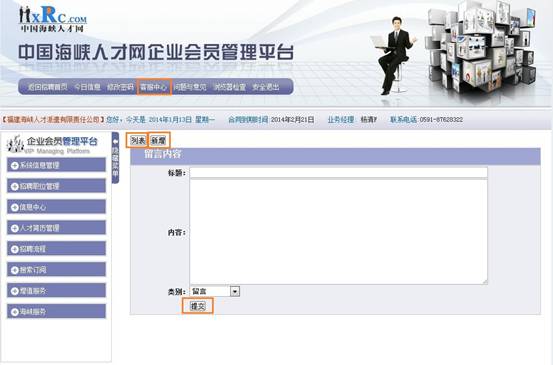Screen dimensions: 553x365
Task: Submit the message with 提交 button
Action: (x=198, y=306)
